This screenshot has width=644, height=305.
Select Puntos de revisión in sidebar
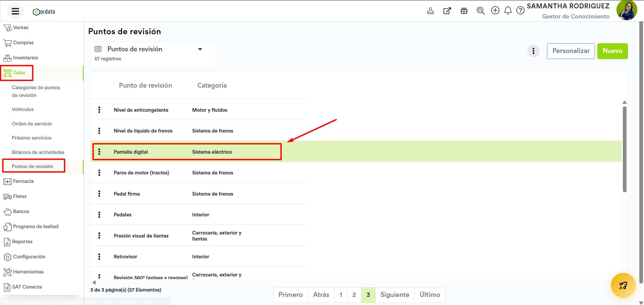[33, 166]
